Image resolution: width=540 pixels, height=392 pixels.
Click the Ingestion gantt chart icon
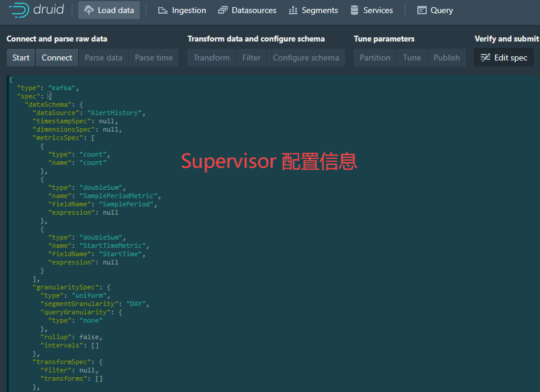click(x=162, y=10)
